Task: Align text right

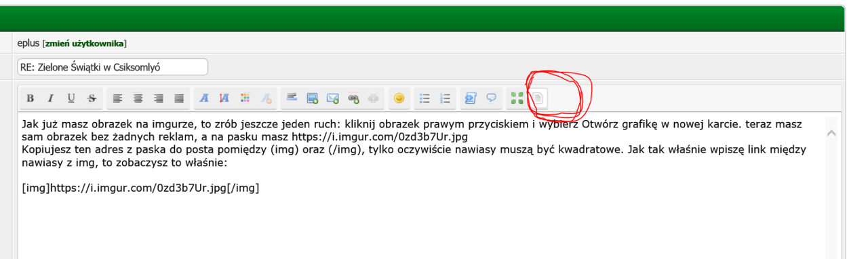Action: tap(159, 98)
